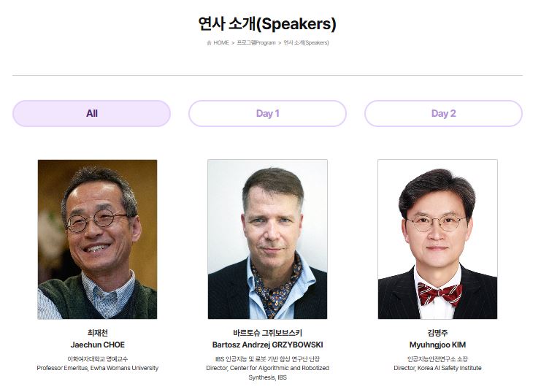Click the Korean name 김명주

437,333
